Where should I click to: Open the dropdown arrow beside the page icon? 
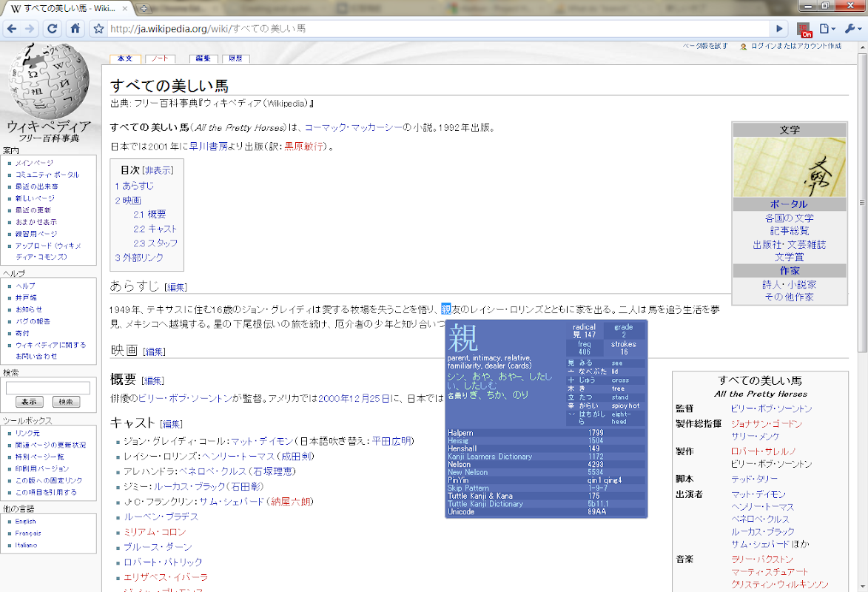pyautogui.click(x=833, y=29)
